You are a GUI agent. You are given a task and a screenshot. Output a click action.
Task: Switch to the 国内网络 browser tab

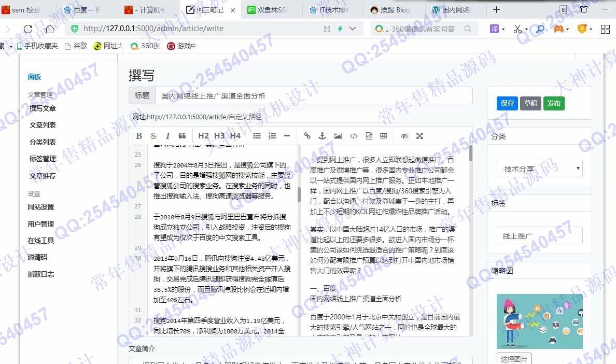pyautogui.click(x=456, y=10)
